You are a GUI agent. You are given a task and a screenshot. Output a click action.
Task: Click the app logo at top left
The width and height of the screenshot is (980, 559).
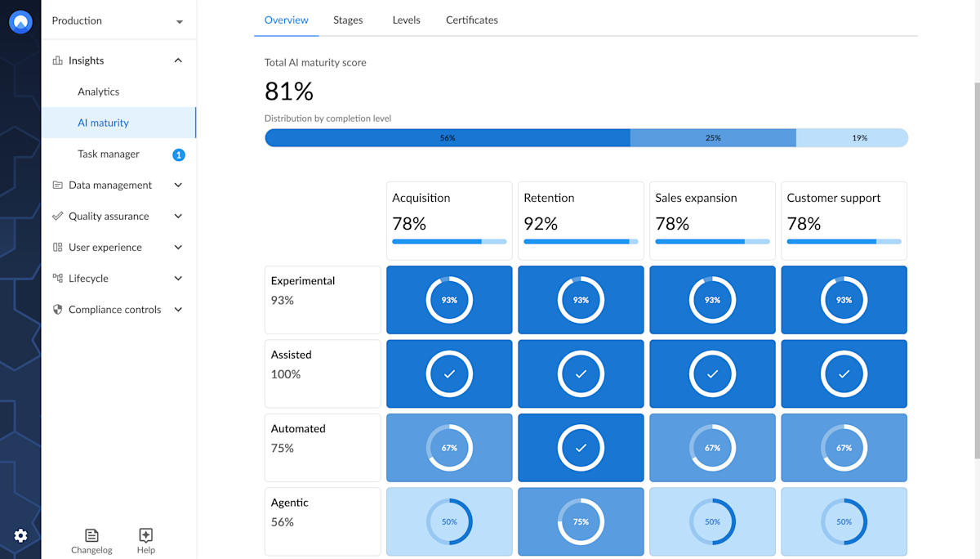point(20,21)
